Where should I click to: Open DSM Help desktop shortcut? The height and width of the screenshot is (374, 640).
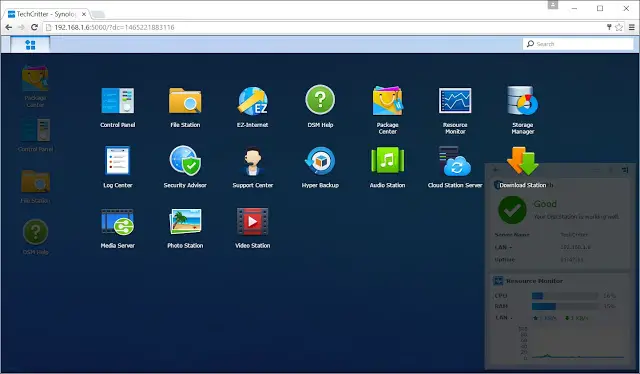[x=36, y=237]
